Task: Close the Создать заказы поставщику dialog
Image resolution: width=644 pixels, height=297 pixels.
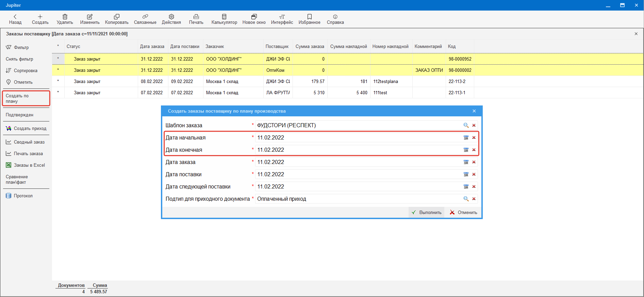Action: tap(474, 111)
